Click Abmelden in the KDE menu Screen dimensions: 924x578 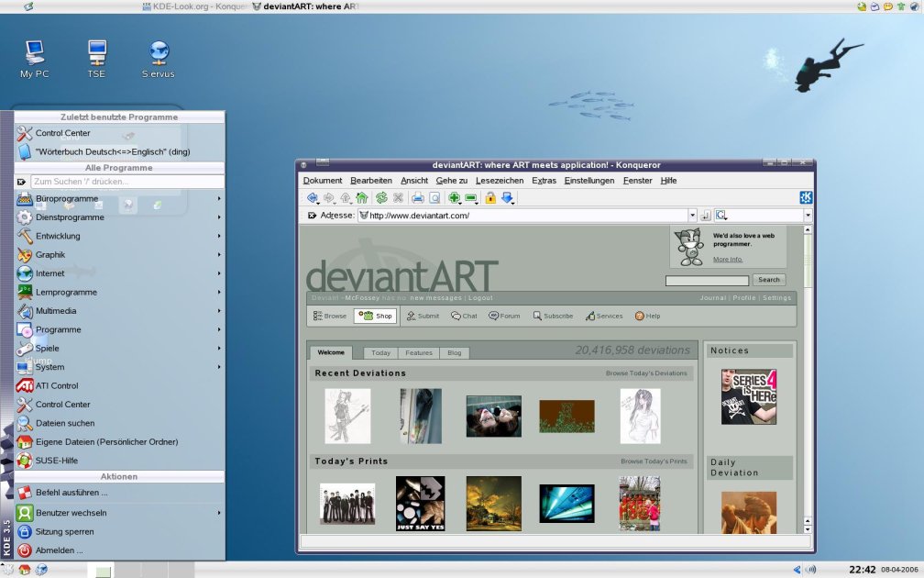(x=119, y=550)
